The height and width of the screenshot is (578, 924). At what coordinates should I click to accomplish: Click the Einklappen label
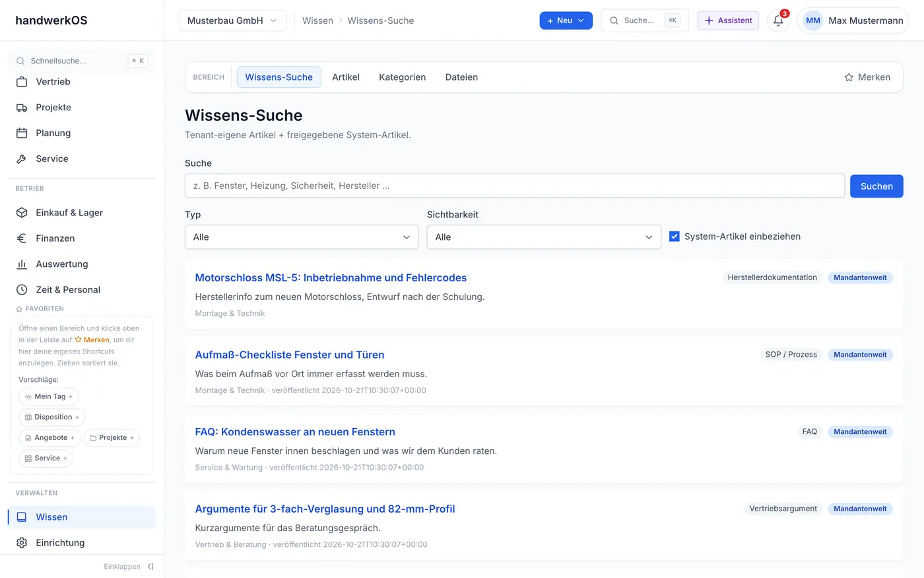122,567
